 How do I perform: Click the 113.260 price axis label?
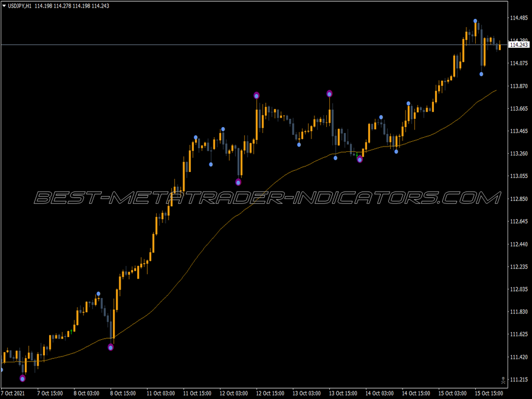coord(519,154)
